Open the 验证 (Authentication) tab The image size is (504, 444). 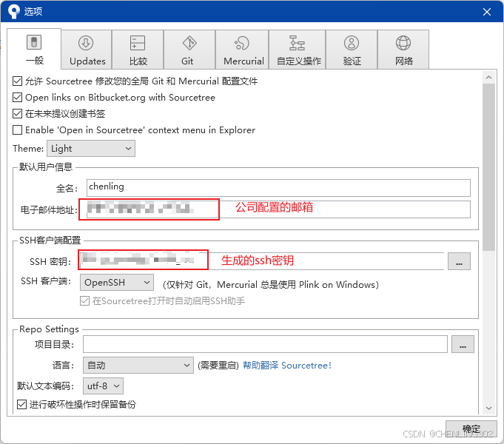click(x=352, y=50)
